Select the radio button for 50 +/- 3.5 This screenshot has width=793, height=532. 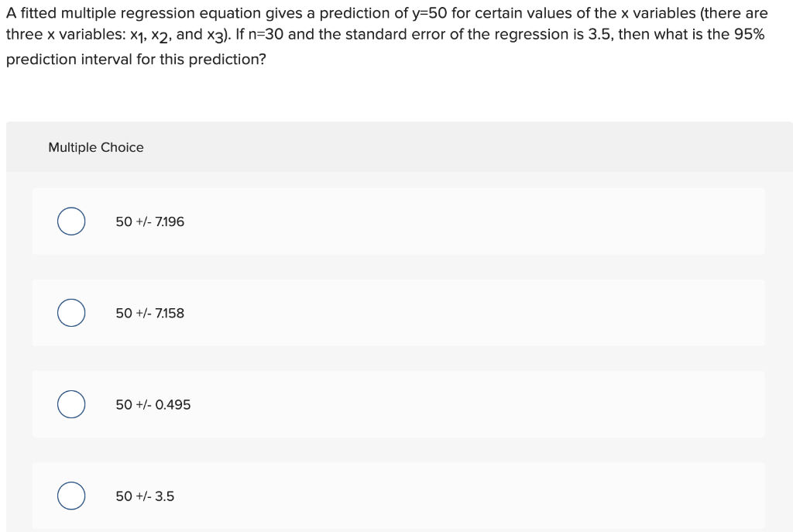pyautogui.click(x=70, y=495)
